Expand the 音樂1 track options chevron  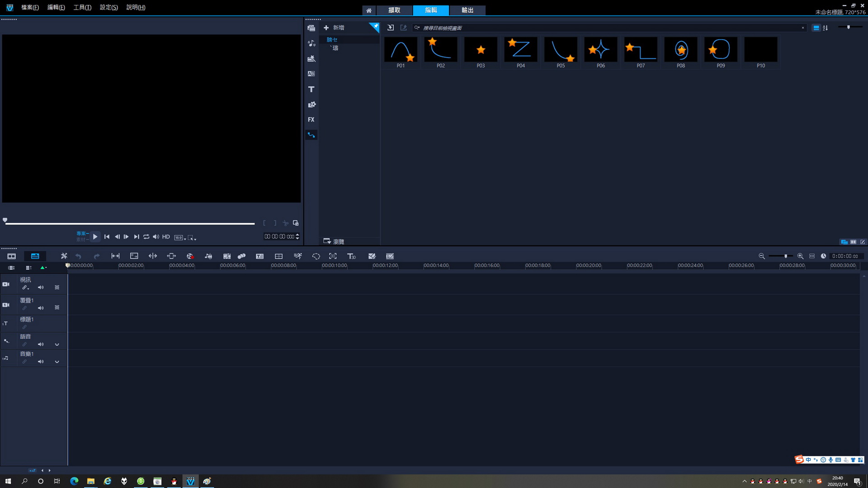point(57,361)
